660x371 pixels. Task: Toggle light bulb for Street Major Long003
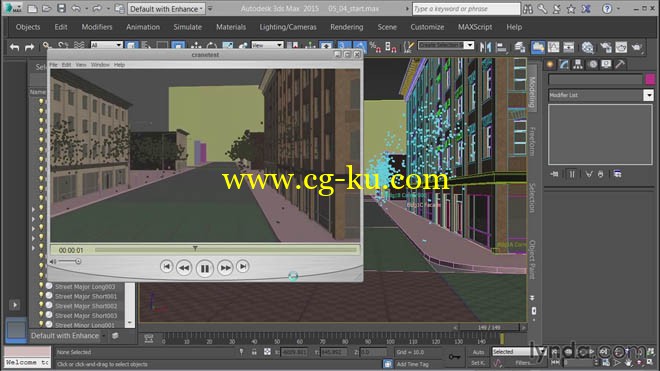pyautogui.click(x=41, y=286)
